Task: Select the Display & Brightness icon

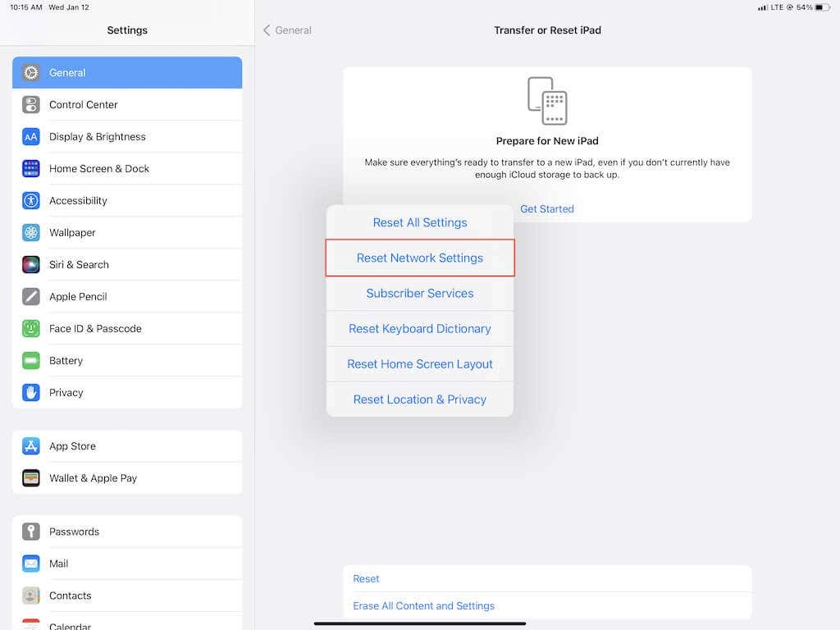Action: tap(30, 136)
